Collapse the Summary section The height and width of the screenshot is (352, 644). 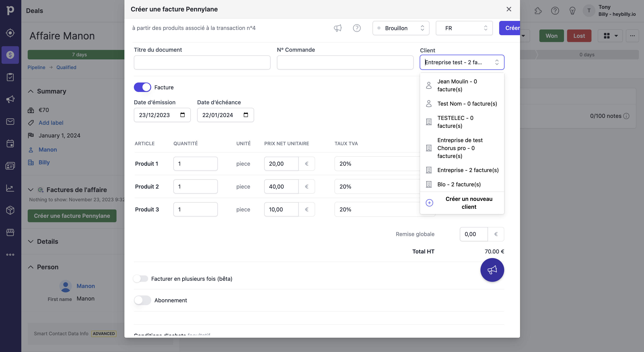tap(31, 91)
